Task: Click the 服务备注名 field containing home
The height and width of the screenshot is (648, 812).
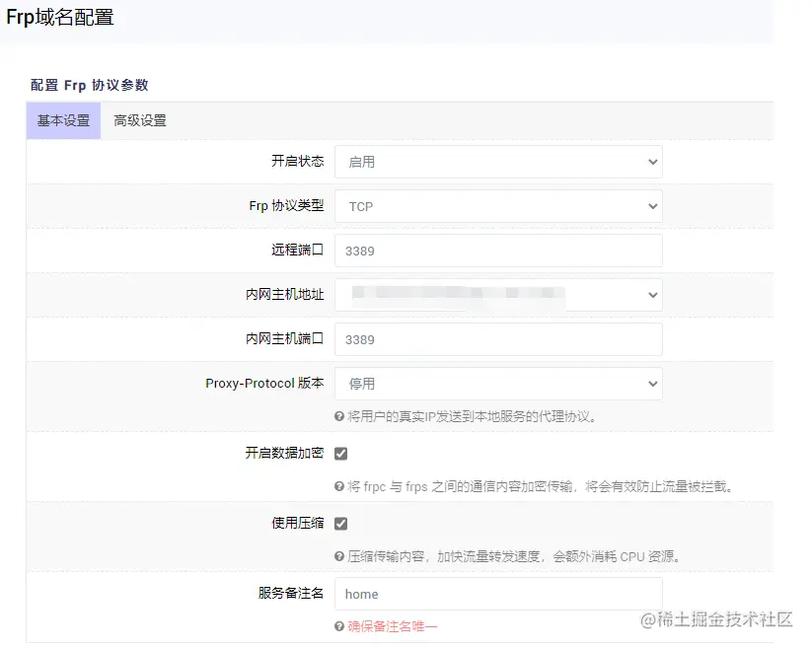Action: click(498, 594)
